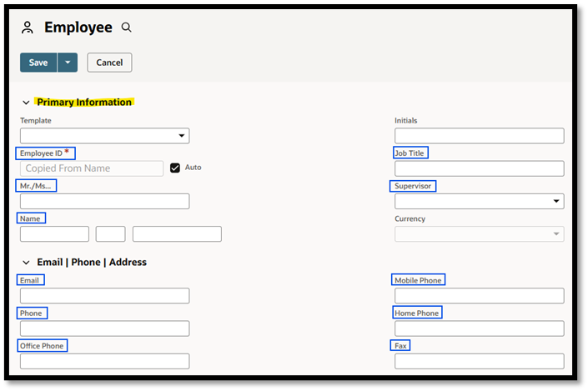Collapse the Primary Information section
The width and height of the screenshot is (588, 391).
(26, 103)
